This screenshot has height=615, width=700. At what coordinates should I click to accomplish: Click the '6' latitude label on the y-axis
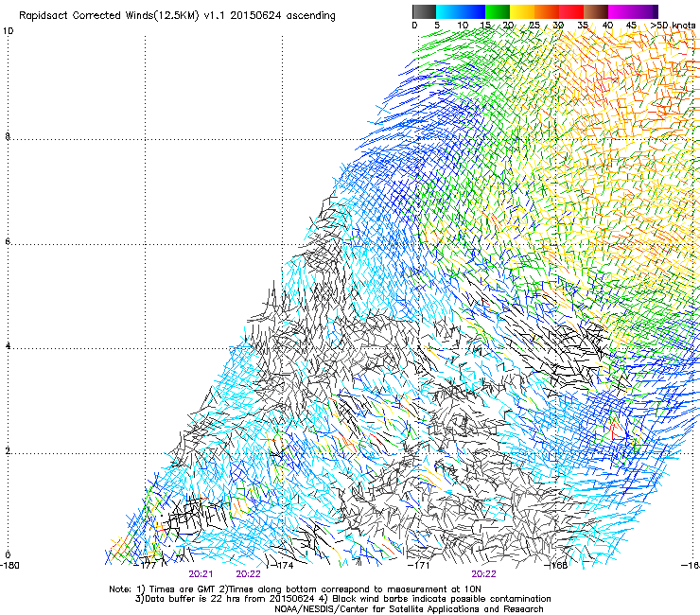(8, 241)
